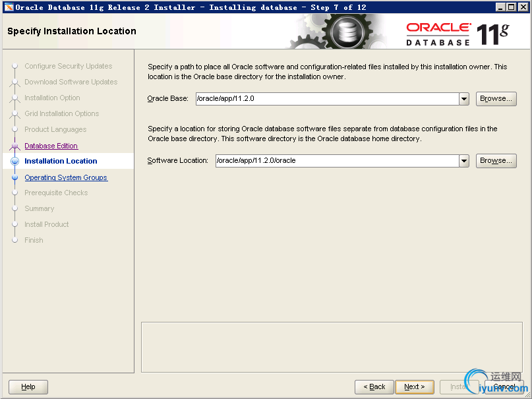This screenshot has height=399, width=532.
Task: Click the Summary step label
Action: coord(40,208)
